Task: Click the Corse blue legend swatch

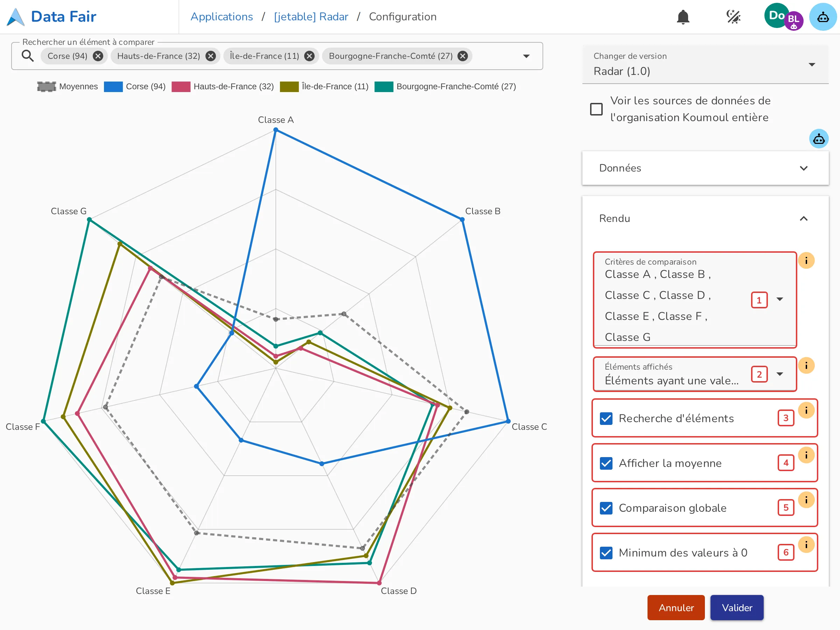Action: [x=113, y=86]
